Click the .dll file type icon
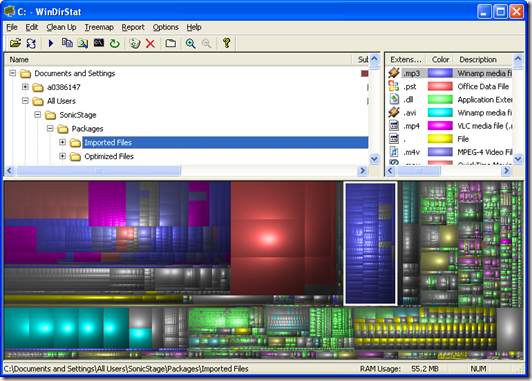Viewport: 532px width, 381px height. [x=394, y=99]
